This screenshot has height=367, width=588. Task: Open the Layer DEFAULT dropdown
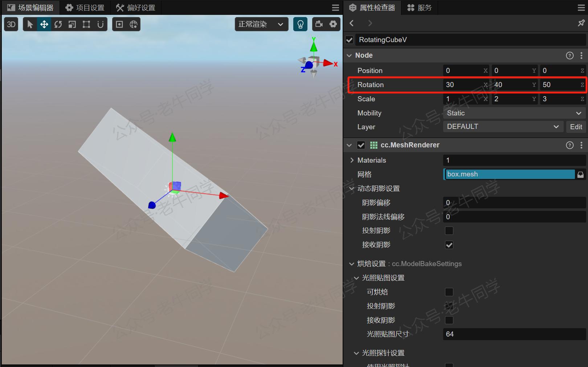click(503, 127)
